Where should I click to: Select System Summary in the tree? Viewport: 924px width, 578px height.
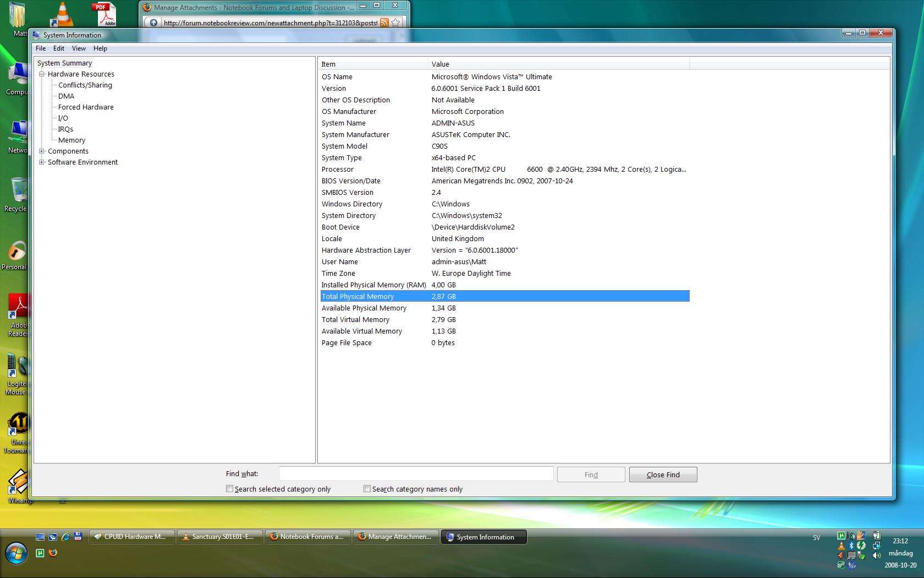click(64, 63)
